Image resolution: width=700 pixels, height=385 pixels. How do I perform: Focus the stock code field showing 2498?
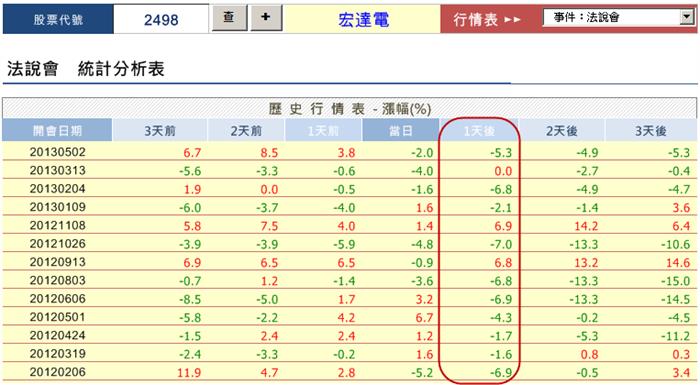pos(161,19)
